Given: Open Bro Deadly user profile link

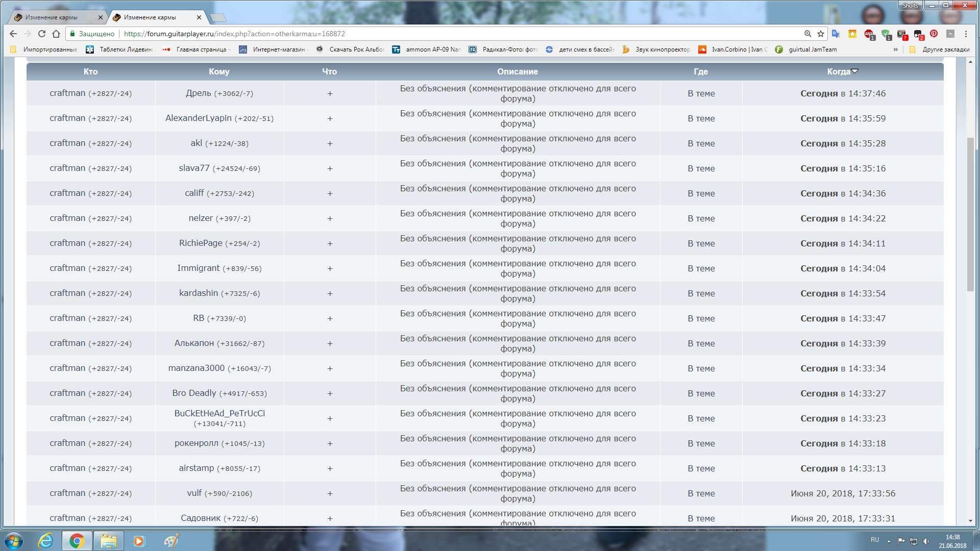Looking at the screenshot, I should pos(194,393).
